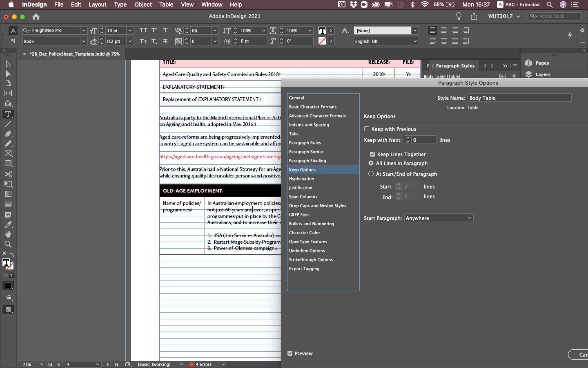Select the Gradient Swatch tool
The height and width of the screenshot is (368, 588).
pyautogui.click(x=8, y=194)
